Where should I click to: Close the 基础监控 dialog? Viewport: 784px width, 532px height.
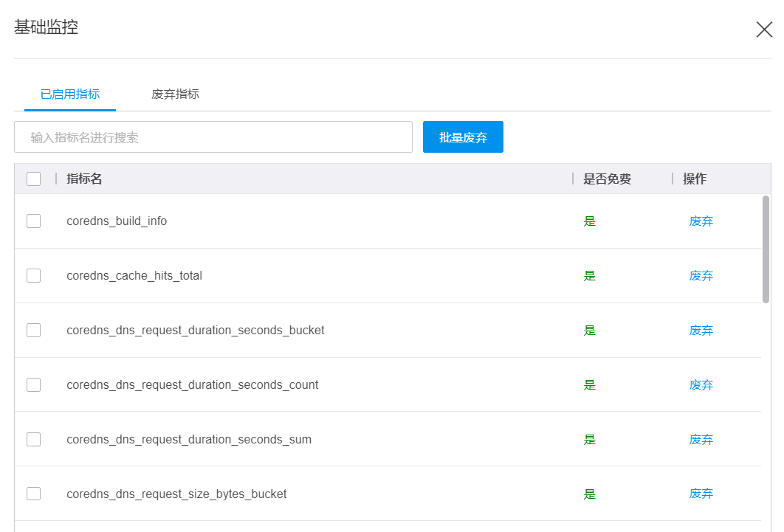click(764, 30)
